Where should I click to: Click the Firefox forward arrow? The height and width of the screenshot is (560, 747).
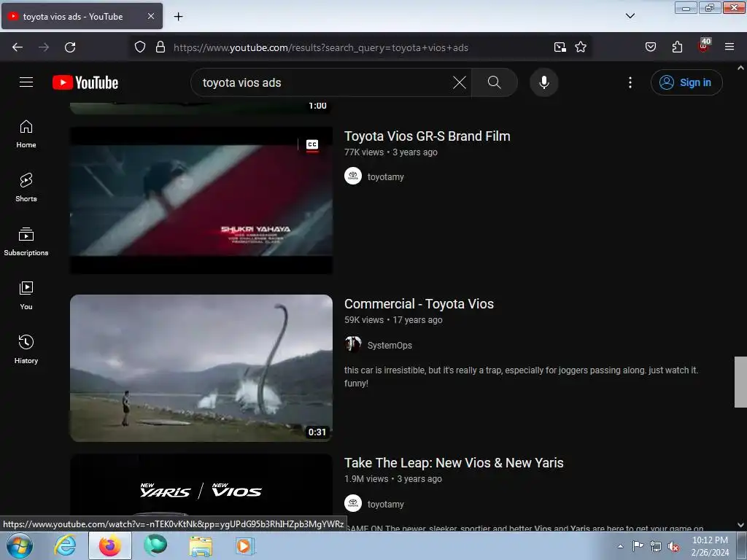pos(44,47)
